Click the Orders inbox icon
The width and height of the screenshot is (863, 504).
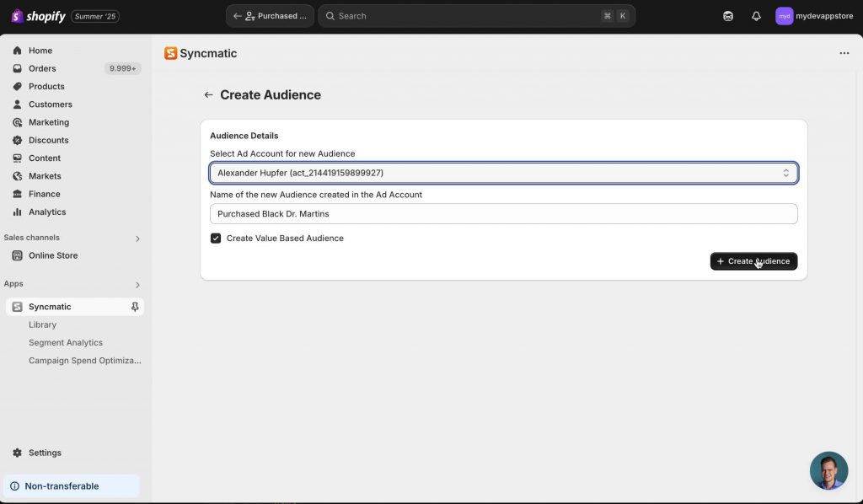coord(17,68)
